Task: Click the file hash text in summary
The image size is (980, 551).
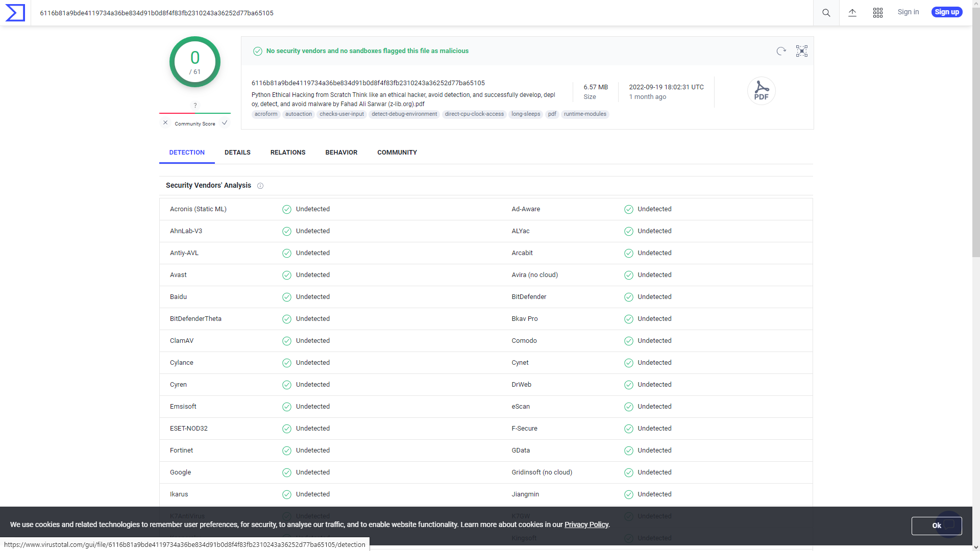Action: [368, 83]
